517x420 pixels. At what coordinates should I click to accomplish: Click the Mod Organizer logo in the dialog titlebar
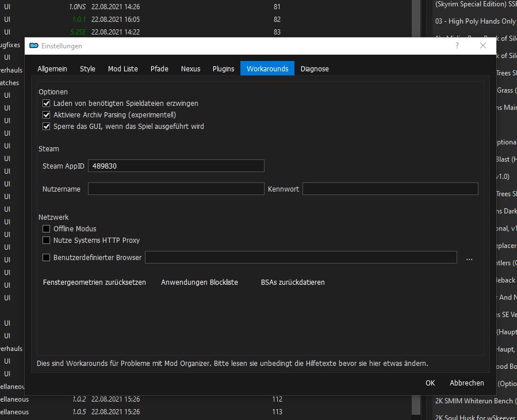[33, 46]
